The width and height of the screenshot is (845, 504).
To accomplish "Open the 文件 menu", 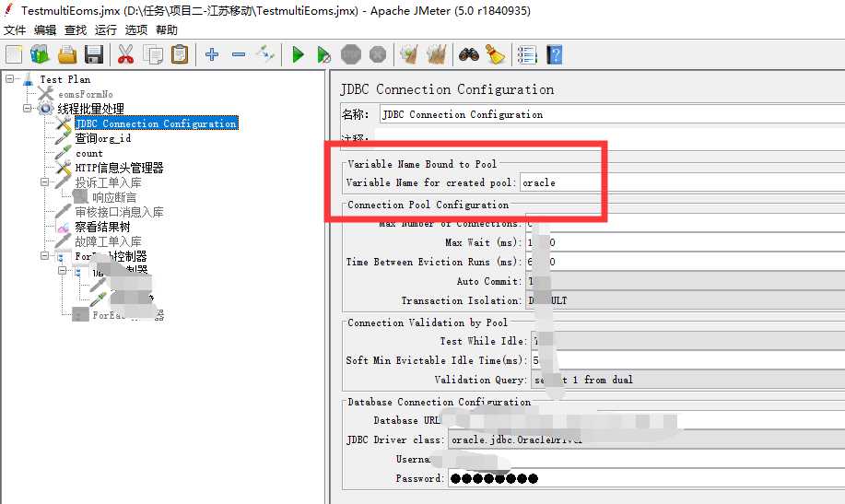I will click(15, 30).
